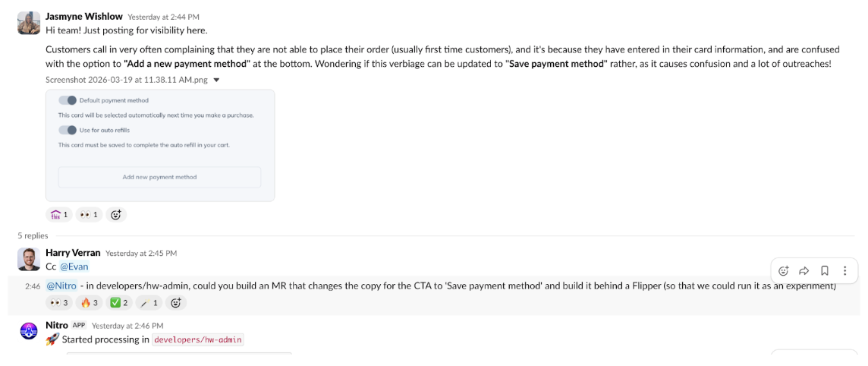868x366 pixels.
Task: Click the magic wand reaction
Action: pyautogui.click(x=149, y=303)
